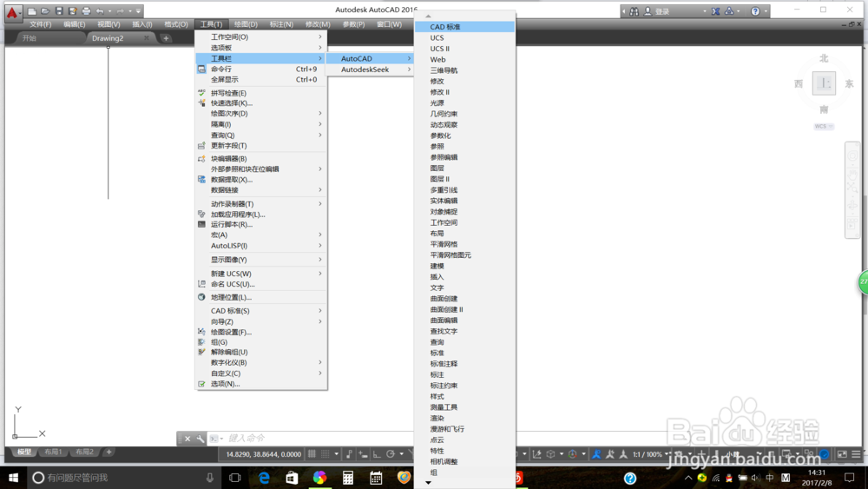Toggle ortho mode in status bar
This screenshot has height=489, width=868.
click(x=377, y=454)
